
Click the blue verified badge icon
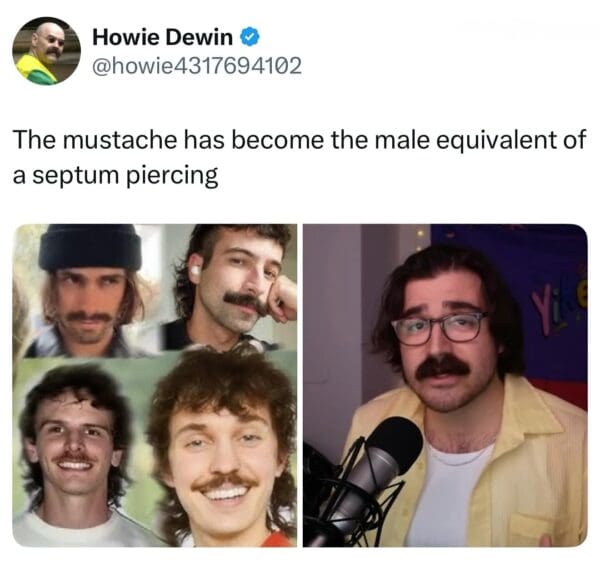pos(250,38)
